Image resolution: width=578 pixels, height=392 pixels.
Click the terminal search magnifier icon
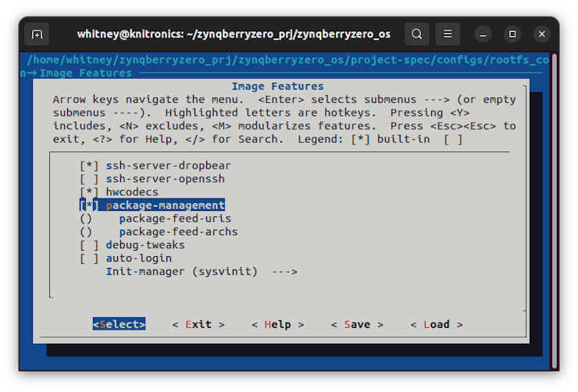[x=416, y=34]
